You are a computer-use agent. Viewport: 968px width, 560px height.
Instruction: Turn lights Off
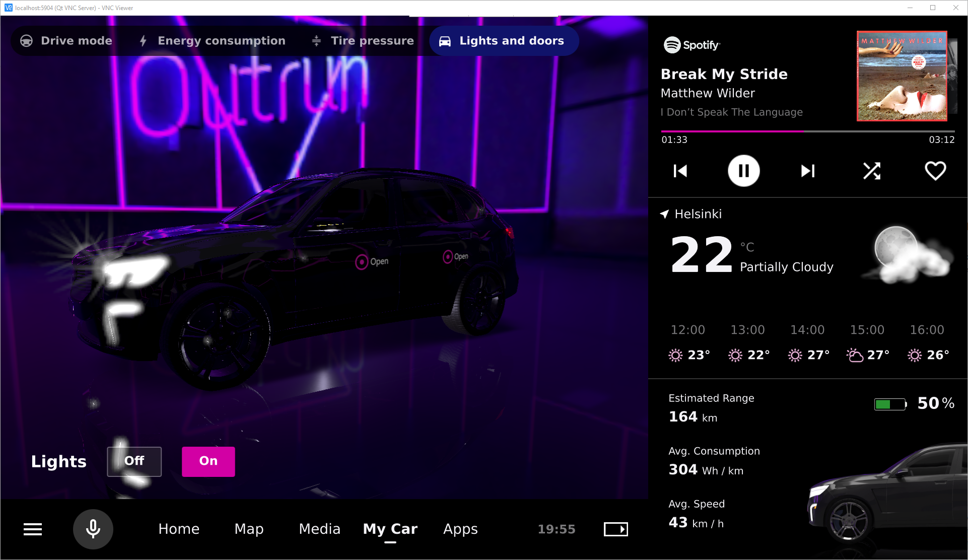pyautogui.click(x=134, y=461)
